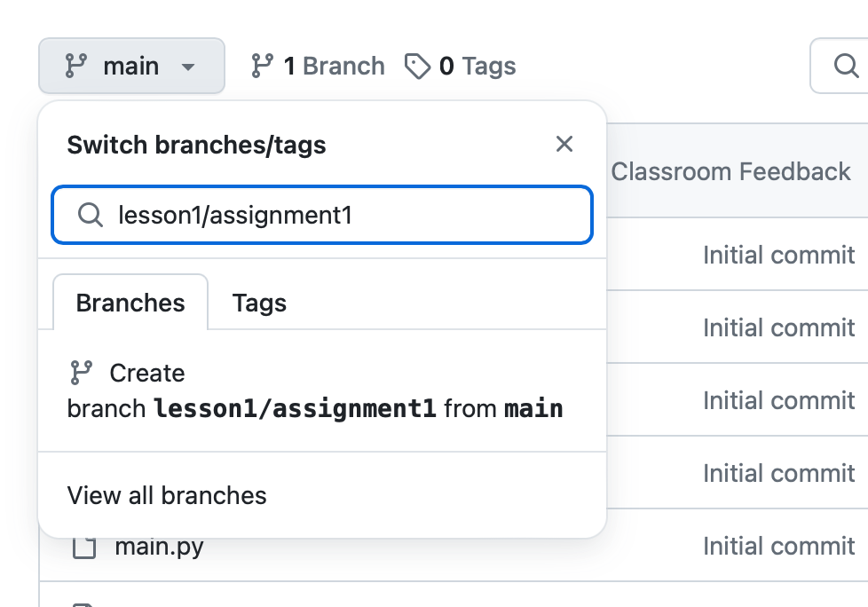The width and height of the screenshot is (868, 607).
Task: Close the Switch branches/tags popup
Action: tap(564, 144)
